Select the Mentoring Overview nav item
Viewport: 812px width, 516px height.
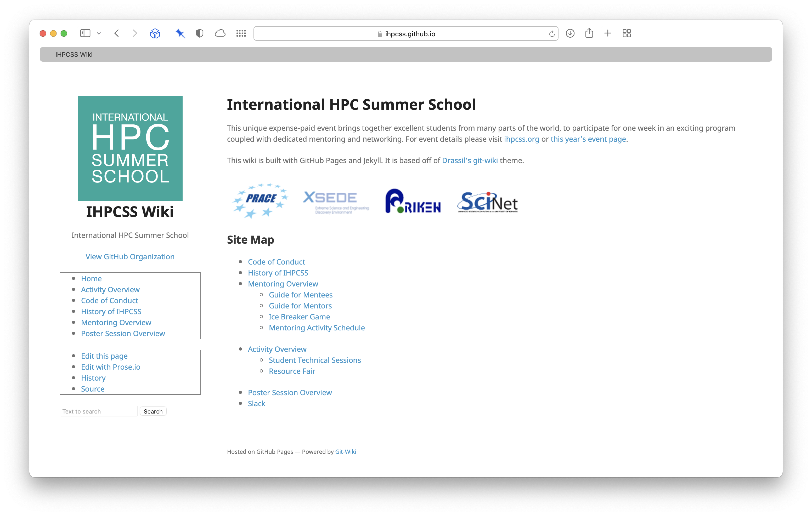tap(116, 322)
